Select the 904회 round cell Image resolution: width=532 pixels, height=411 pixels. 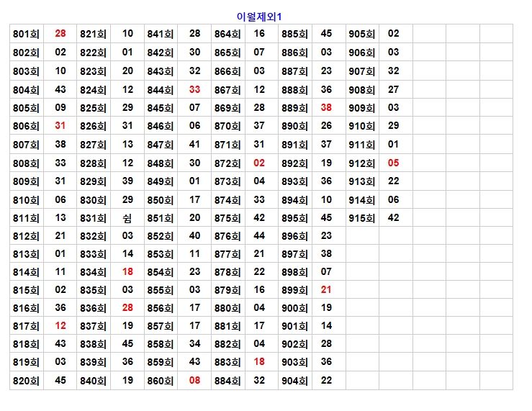[294, 381]
